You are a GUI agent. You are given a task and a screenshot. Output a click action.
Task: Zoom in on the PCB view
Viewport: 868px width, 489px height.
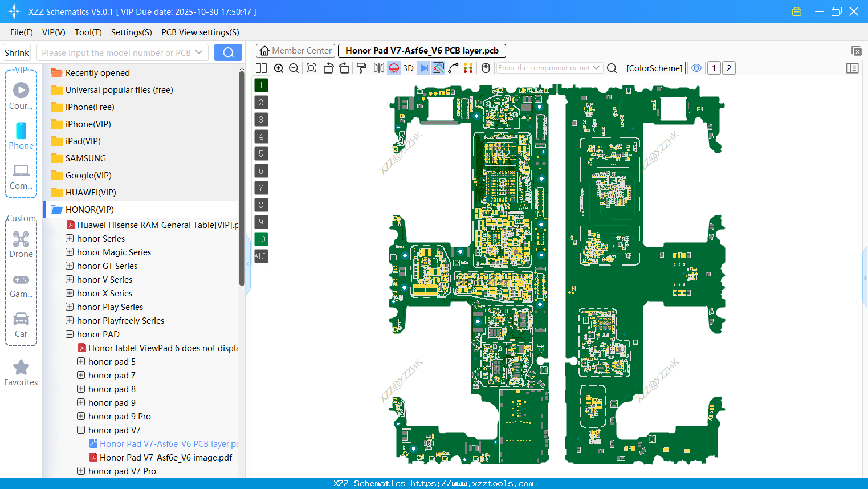279,68
